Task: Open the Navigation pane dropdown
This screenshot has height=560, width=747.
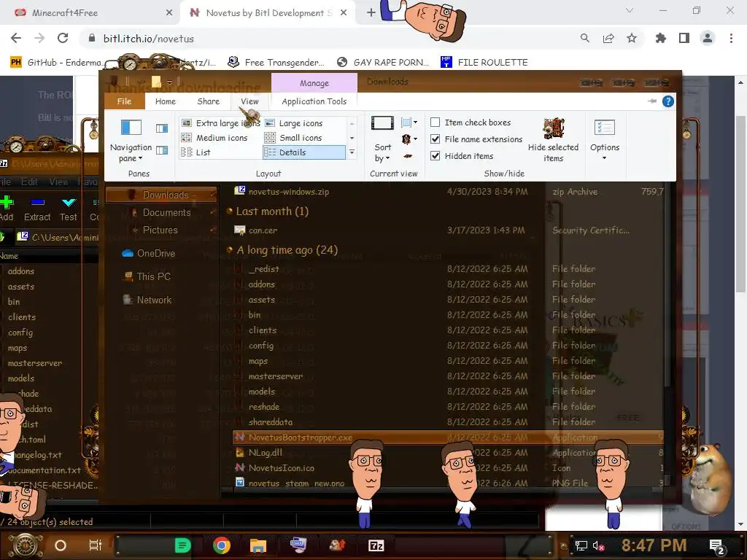Action: (131, 141)
